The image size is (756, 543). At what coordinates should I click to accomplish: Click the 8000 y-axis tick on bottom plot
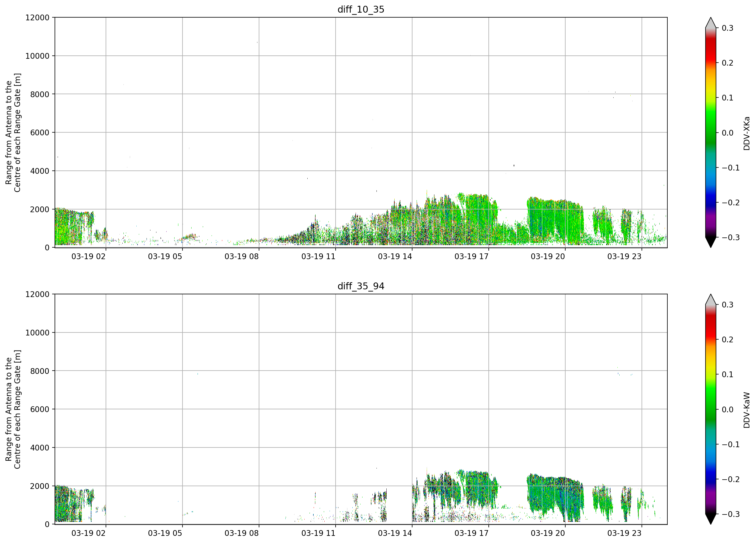(x=40, y=371)
